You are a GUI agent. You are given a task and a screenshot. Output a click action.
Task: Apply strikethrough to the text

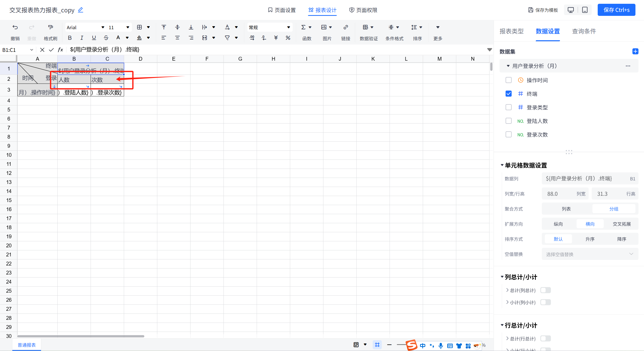tap(106, 38)
